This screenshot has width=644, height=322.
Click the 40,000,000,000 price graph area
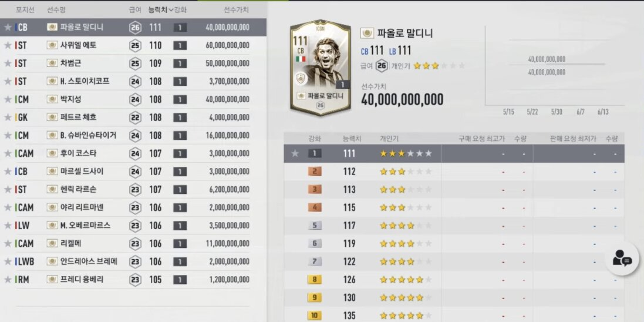[x=554, y=66]
